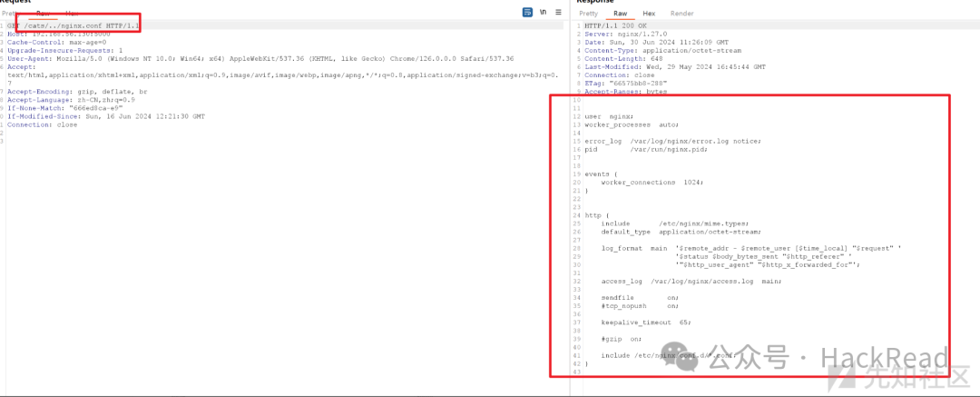
Task: Click the $http_user_agent log format line
Action: click(768, 265)
